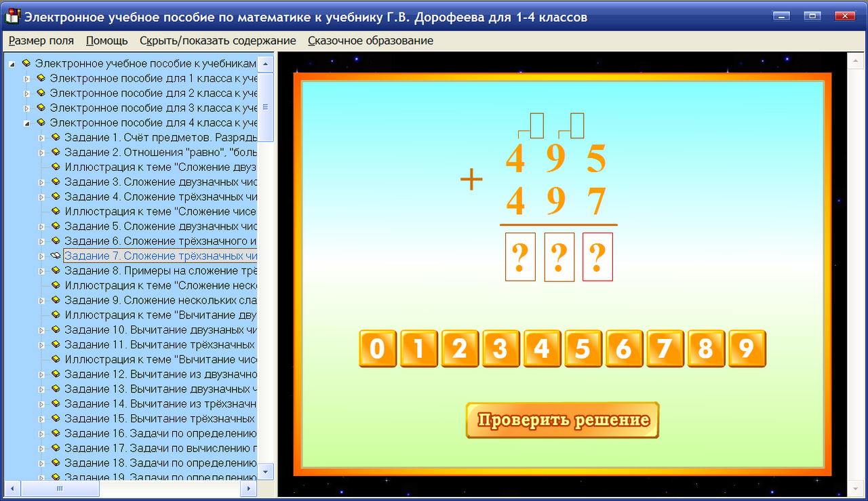Click the 'Проверить решение' button
Image resolution: width=868 pixels, height=501 pixels.
click(562, 420)
